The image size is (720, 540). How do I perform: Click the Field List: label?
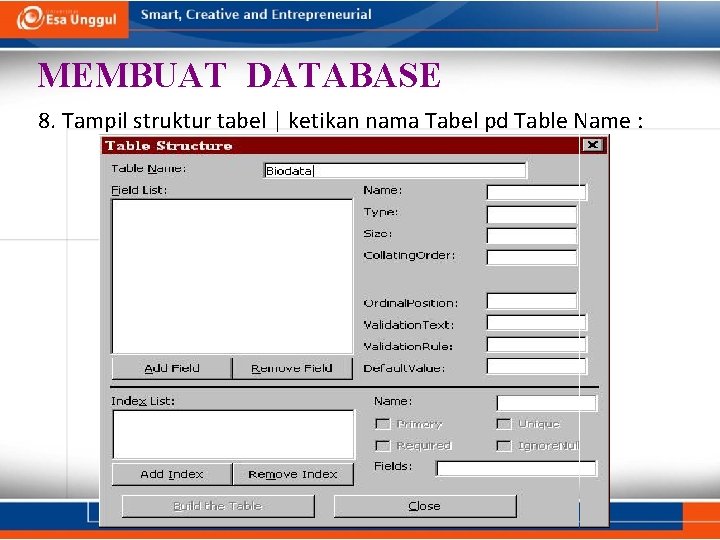[x=139, y=190]
